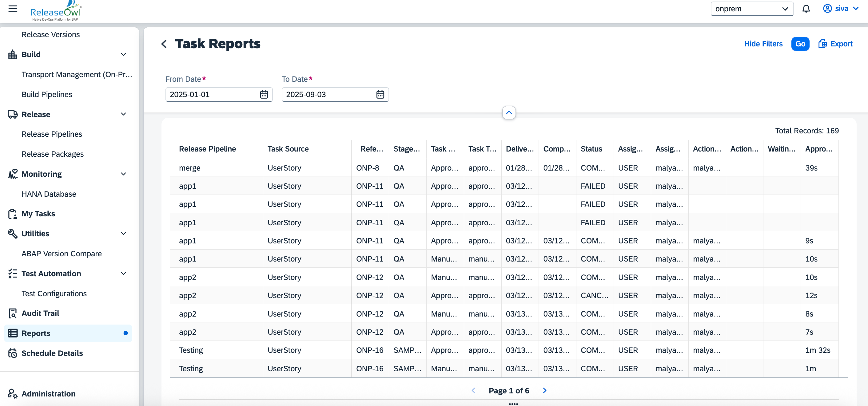Open From Date calendar picker

point(264,95)
